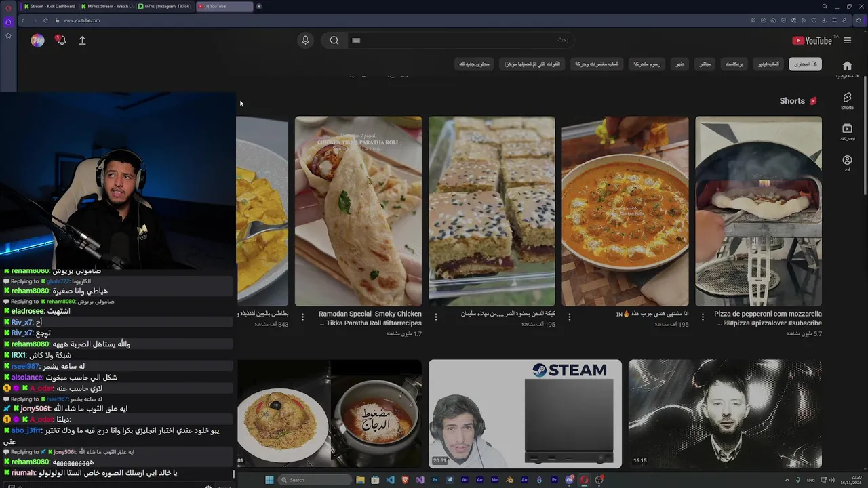The height and width of the screenshot is (488, 868).
Task: Open the STEAM video thumbnail
Action: click(525, 413)
